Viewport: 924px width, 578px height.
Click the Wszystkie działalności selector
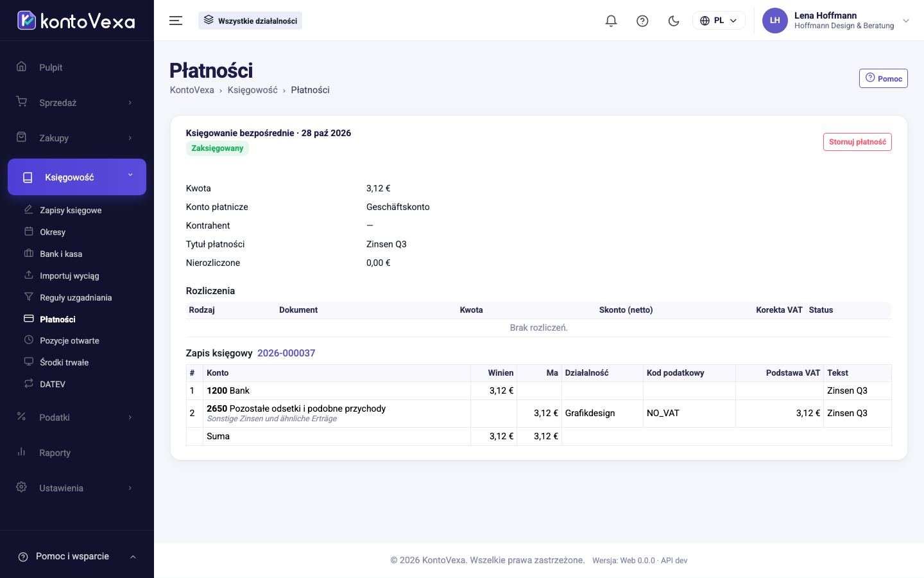(250, 21)
